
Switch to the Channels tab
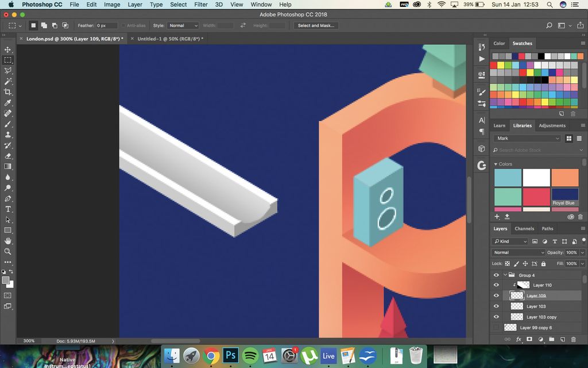tap(524, 228)
